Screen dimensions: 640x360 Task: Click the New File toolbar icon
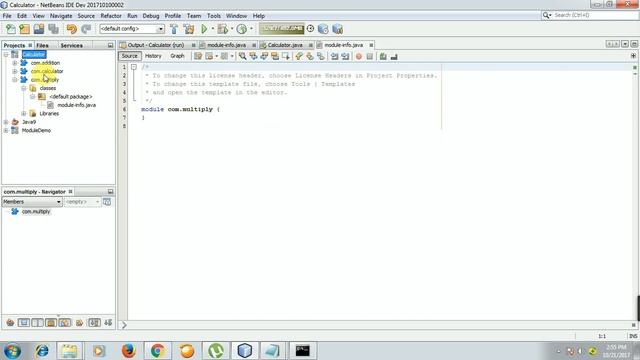(11, 29)
